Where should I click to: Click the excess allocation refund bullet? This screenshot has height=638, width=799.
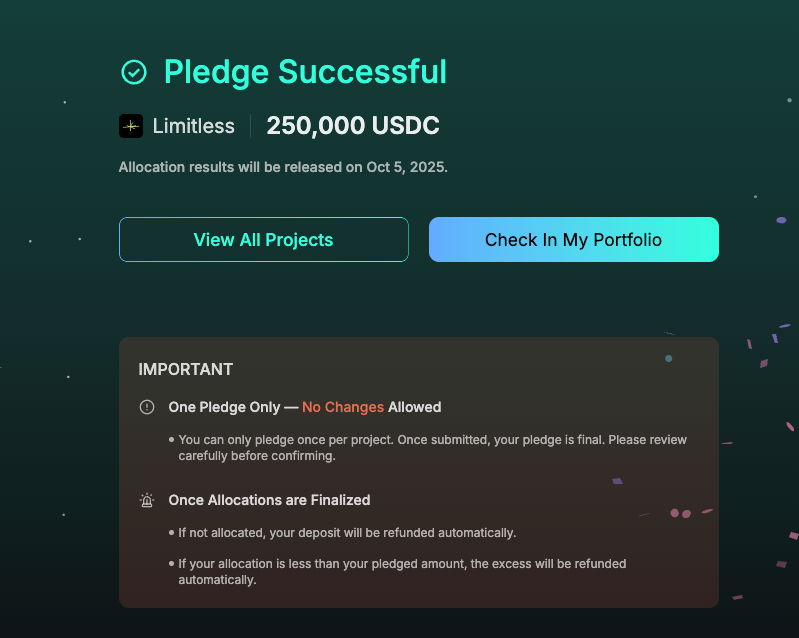click(x=400, y=571)
